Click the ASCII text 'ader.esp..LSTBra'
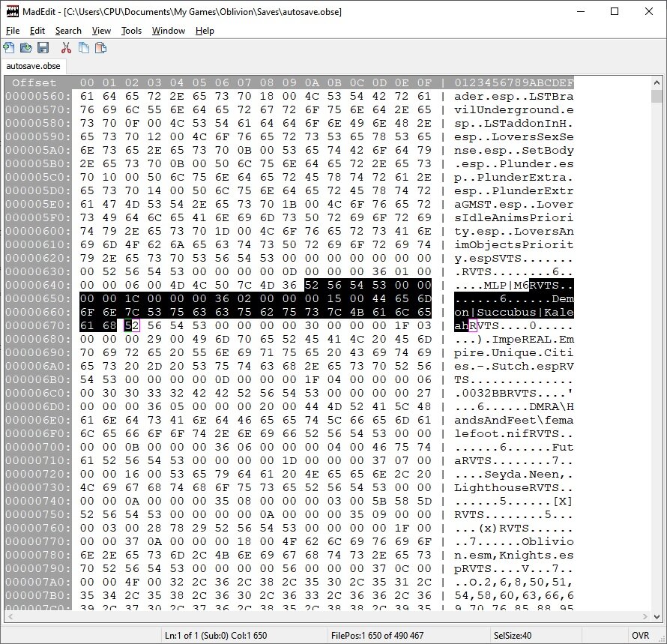 click(x=514, y=96)
